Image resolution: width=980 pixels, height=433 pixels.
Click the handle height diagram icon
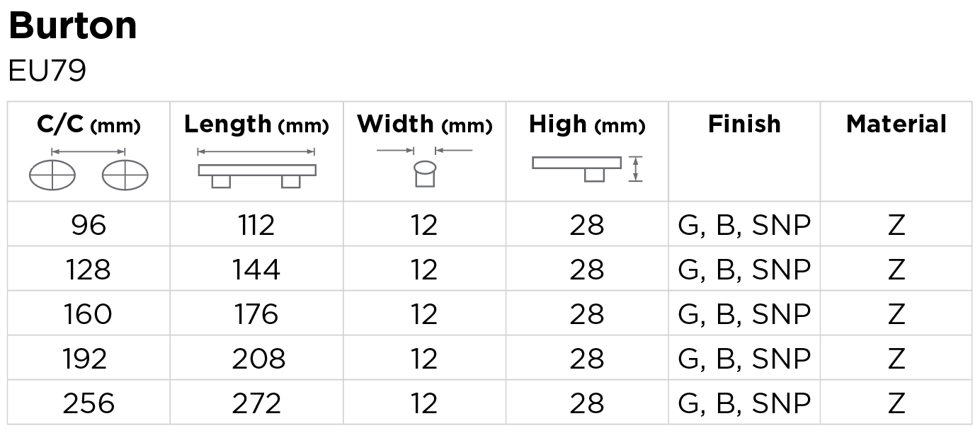click(x=587, y=168)
